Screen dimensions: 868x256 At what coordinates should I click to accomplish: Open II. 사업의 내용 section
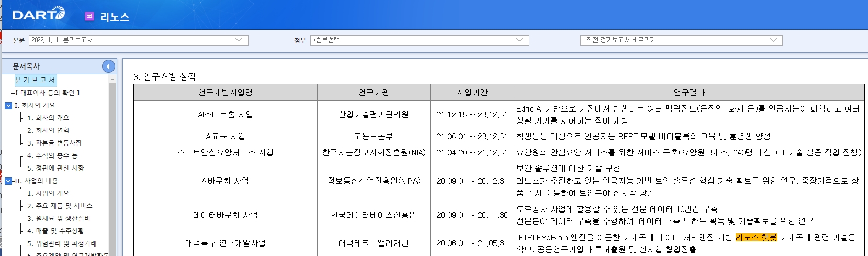tap(36, 181)
